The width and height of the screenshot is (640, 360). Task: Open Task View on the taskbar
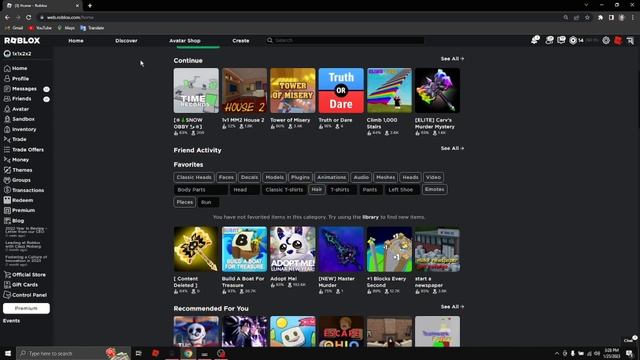pos(139,353)
